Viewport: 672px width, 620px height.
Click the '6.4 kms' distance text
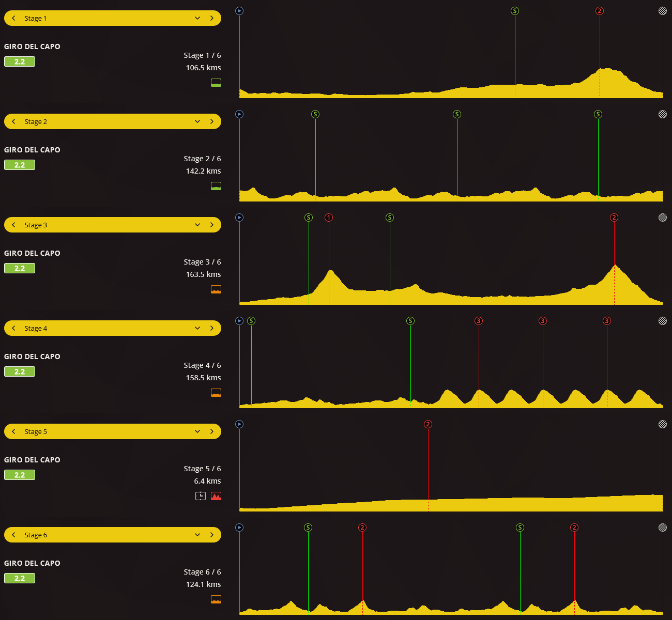(x=207, y=481)
